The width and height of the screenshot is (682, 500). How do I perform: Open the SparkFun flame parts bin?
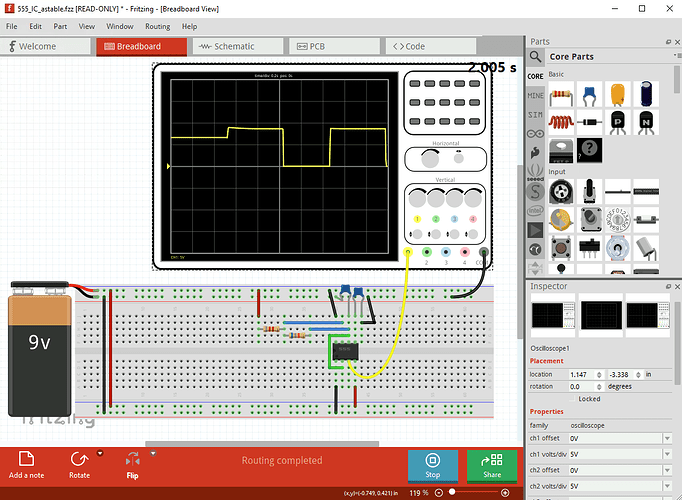click(x=535, y=153)
